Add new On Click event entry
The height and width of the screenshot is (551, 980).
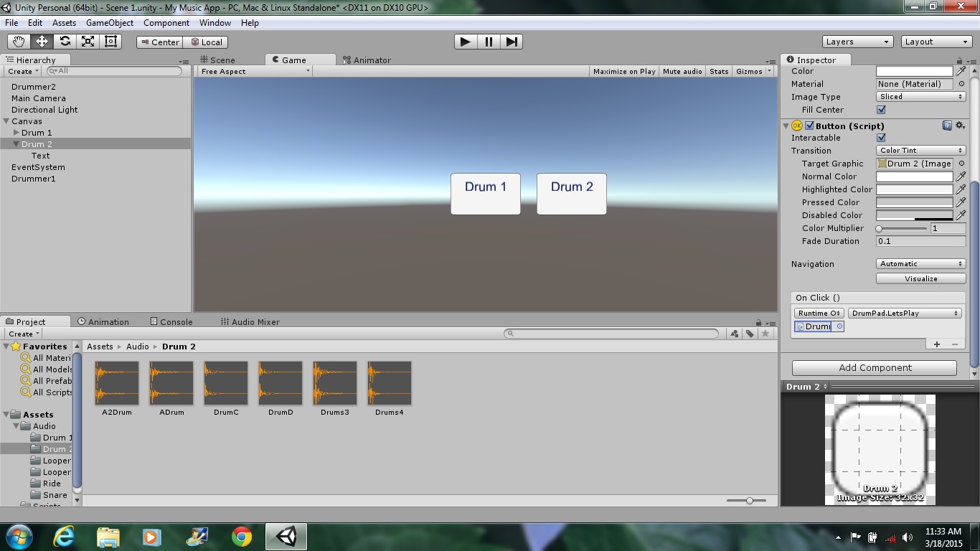pos(937,344)
